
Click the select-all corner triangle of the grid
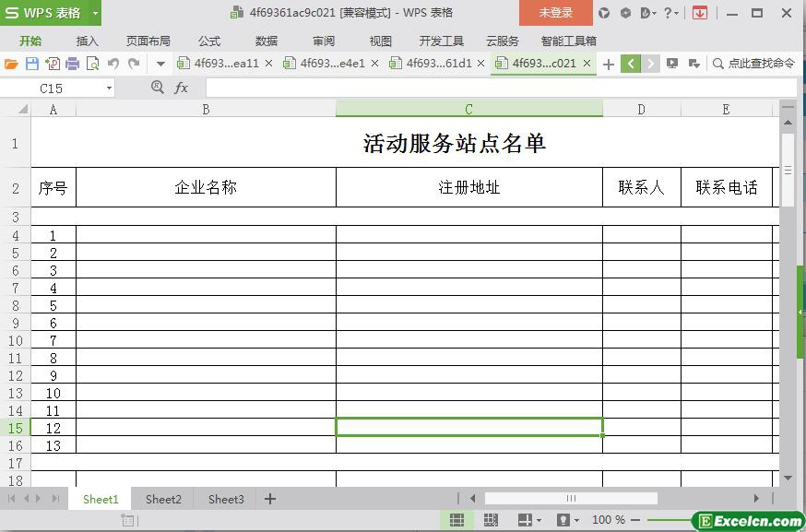pos(23,109)
